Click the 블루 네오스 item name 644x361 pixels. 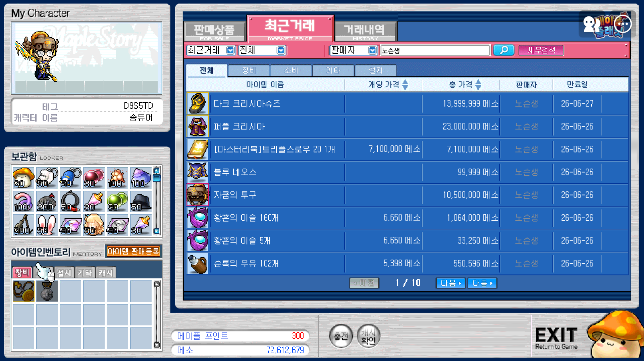[x=235, y=172]
